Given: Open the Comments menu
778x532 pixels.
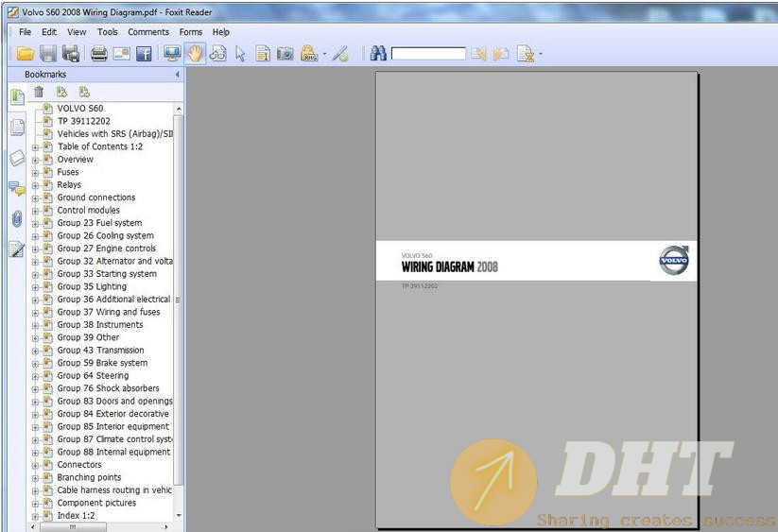Looking at the screenshot, I should click(x=148, y=32).
